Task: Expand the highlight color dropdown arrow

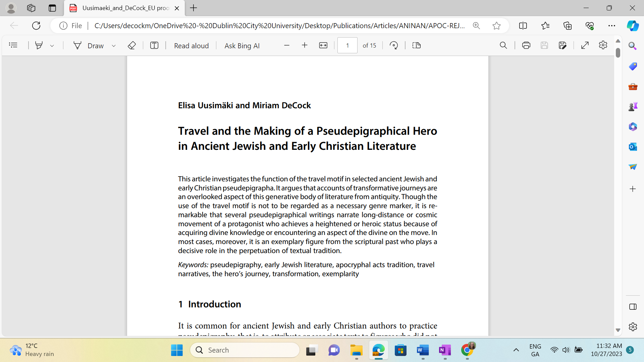Action: coord(52,46)
